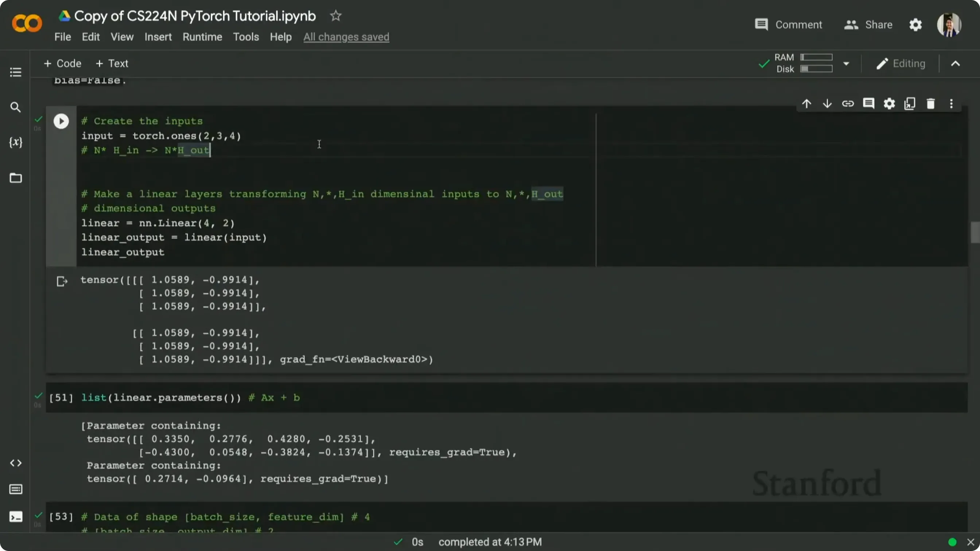The image size is (980, 551).
Task: Open the Insert menu
Action: point(158,37)
